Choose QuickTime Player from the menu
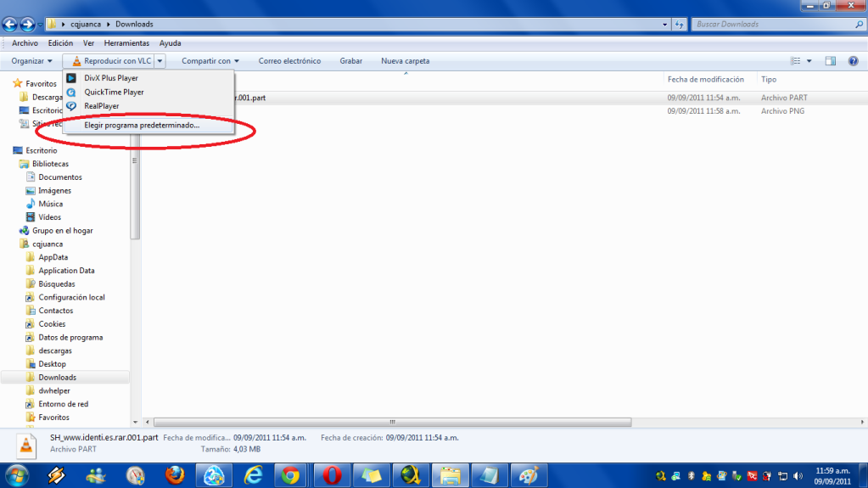 pyautogui.click(x=148, y=92)
